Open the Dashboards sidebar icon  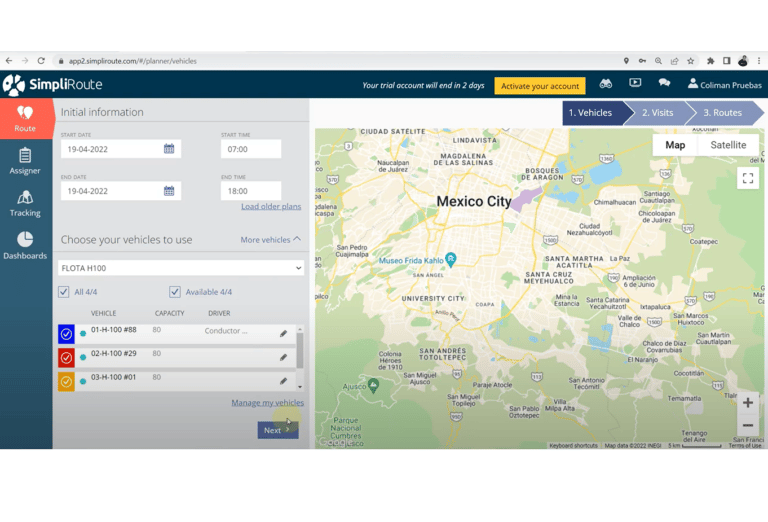(x=25, y=245)
